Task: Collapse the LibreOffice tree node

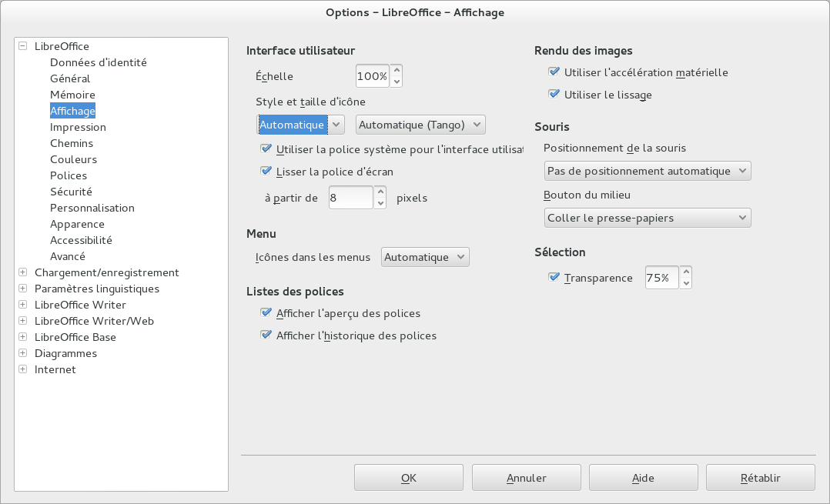Action: (x=23, y=46)
